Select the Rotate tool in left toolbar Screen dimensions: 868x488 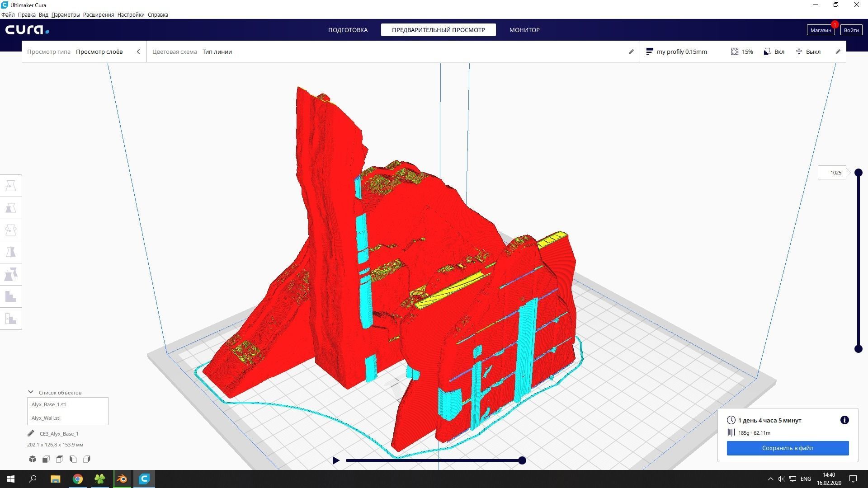tap(11, 230)
